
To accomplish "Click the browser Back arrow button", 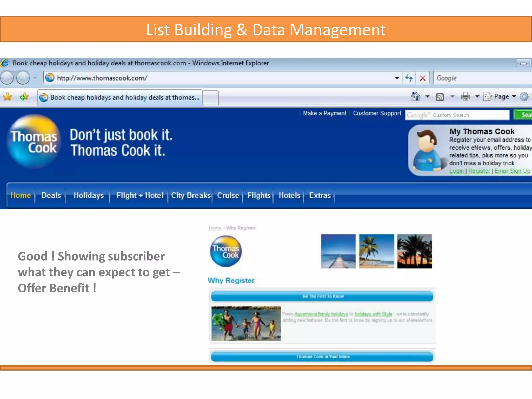I will [x=7, y=78].
